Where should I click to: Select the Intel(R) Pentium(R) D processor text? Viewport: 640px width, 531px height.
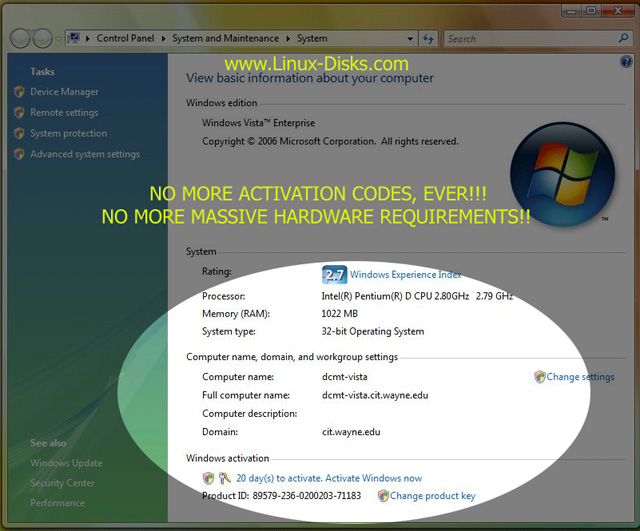pos(417,296)
